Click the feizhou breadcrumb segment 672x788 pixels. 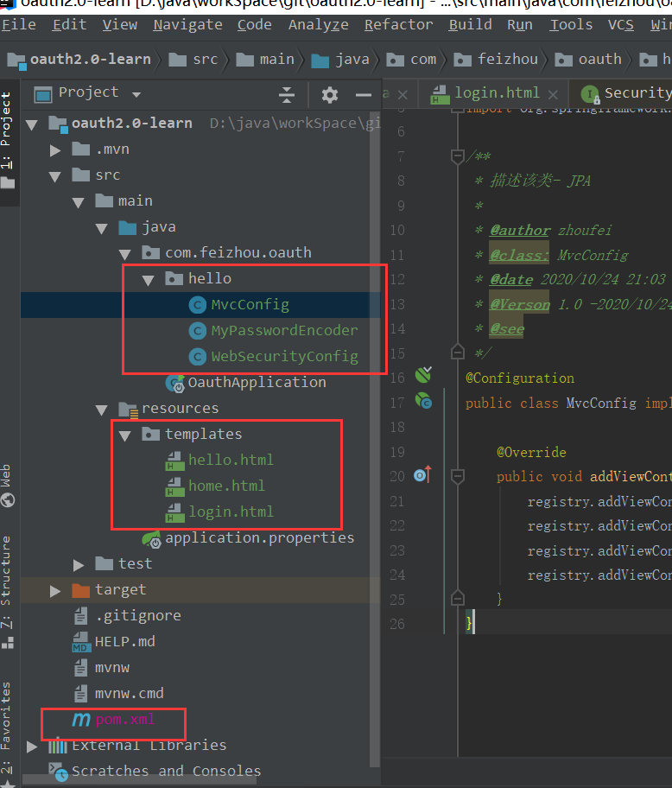[x=496, y=60]
